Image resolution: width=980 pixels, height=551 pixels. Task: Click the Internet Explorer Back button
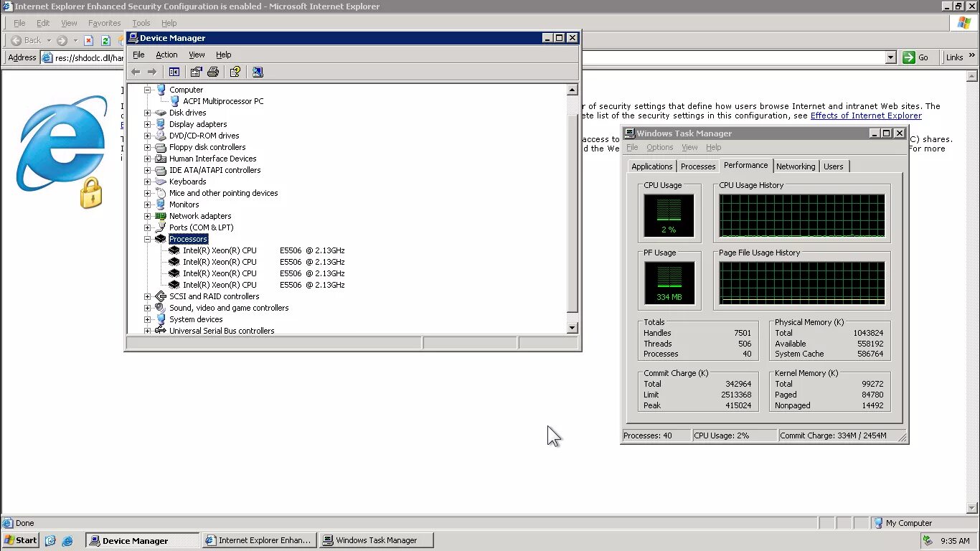(x=27, y=40)
